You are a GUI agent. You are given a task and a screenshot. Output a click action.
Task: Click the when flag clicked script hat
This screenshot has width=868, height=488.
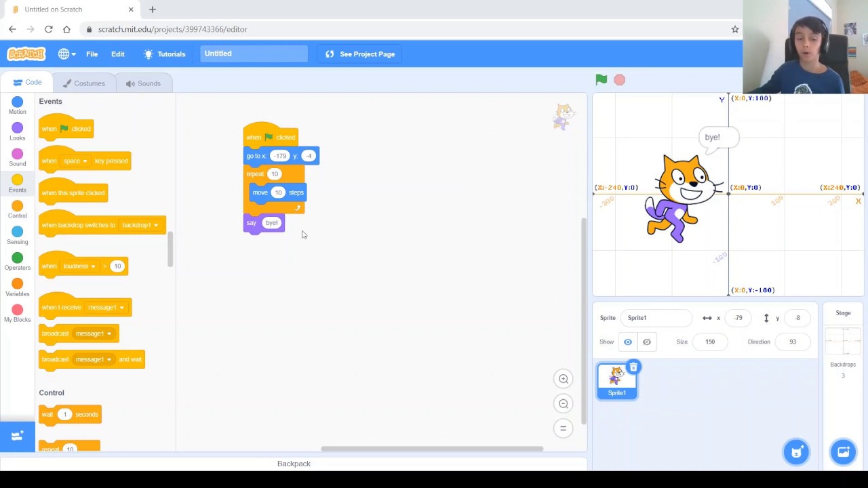pos(270,136)
